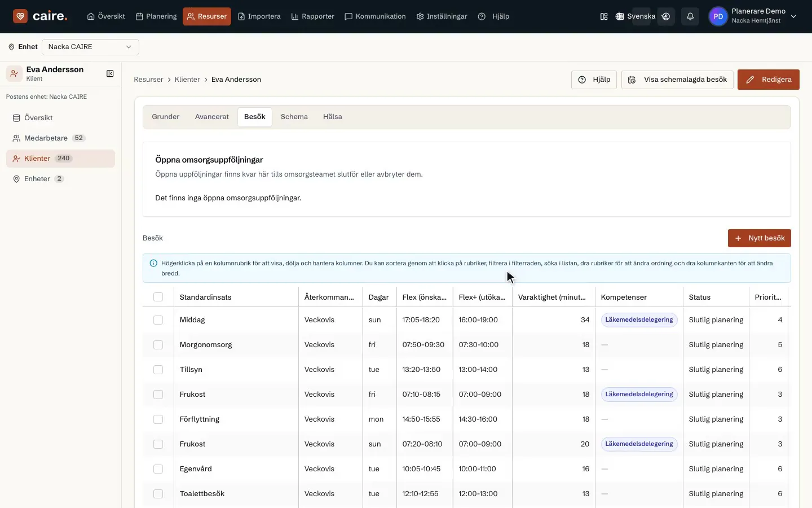This screenshot has height=508, width=812.
Task: Open the Resurser menu in the top navigation
Action: [x=206, y=16]
